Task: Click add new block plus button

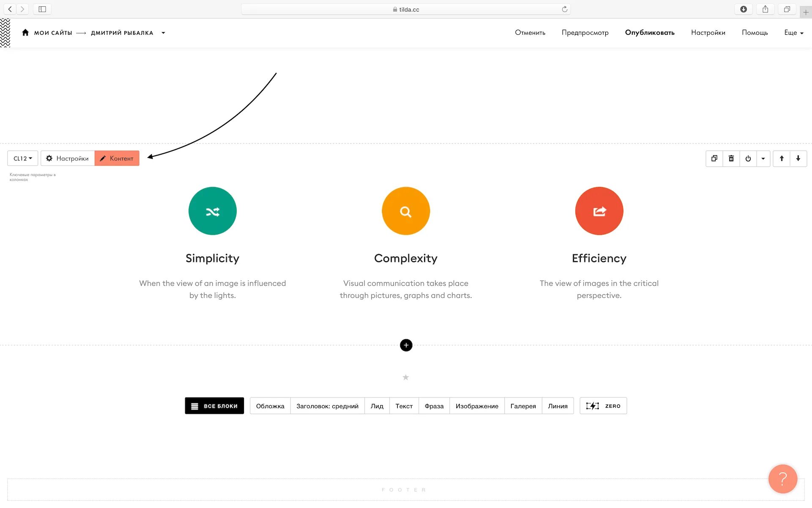Action: pyautogui.click(x=406, y=345)
